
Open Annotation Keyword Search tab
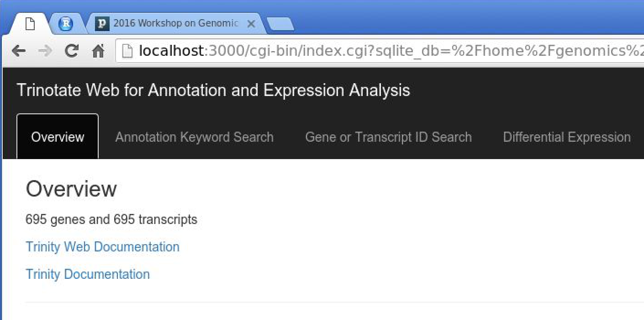coord(195,137)
